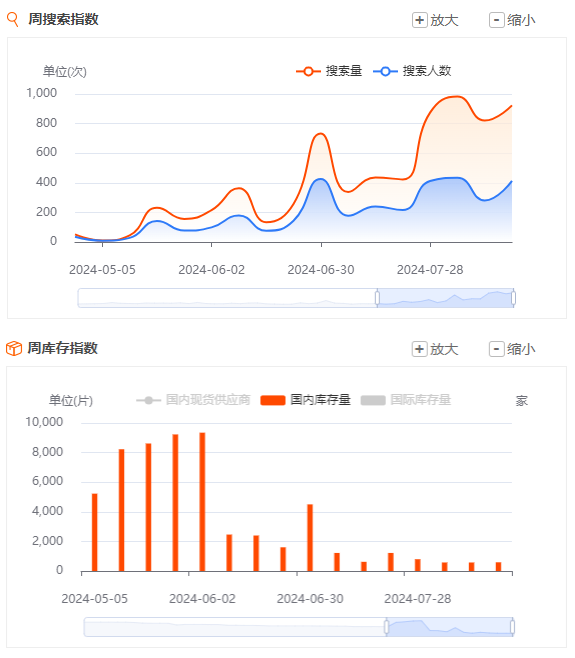Click the minus icon for weekly search index
Image resolution: width=575 pixels, height=658 pixels.
(497, 20)
